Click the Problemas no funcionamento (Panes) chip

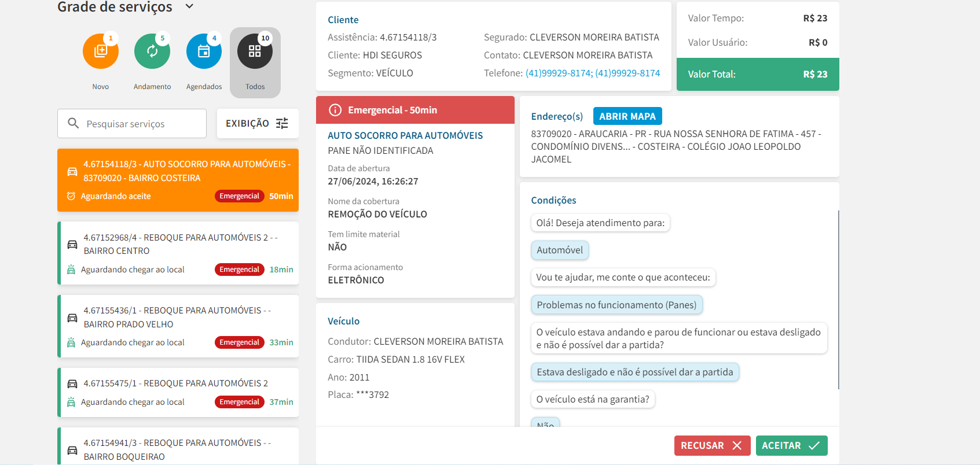tap(617, 305)
